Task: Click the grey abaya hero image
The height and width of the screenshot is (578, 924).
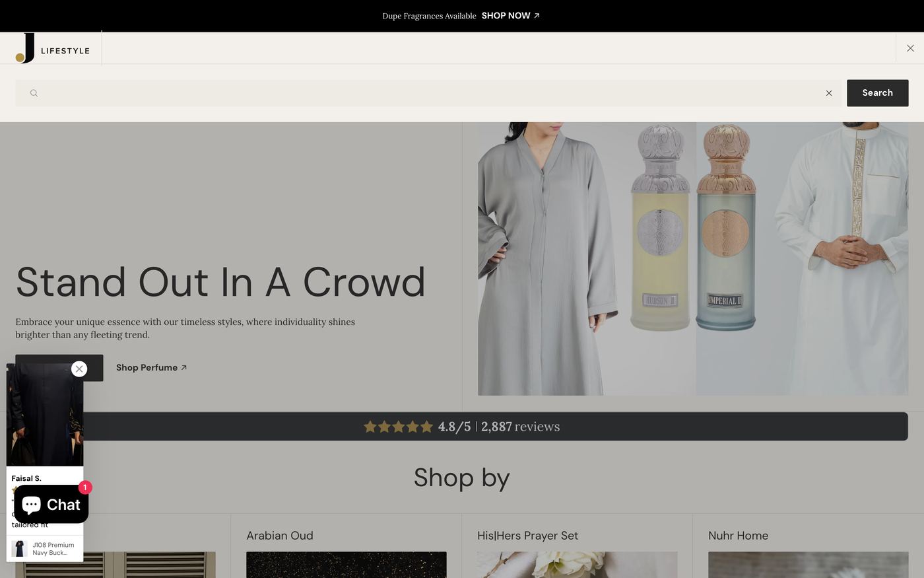Action: coord(548,259)
